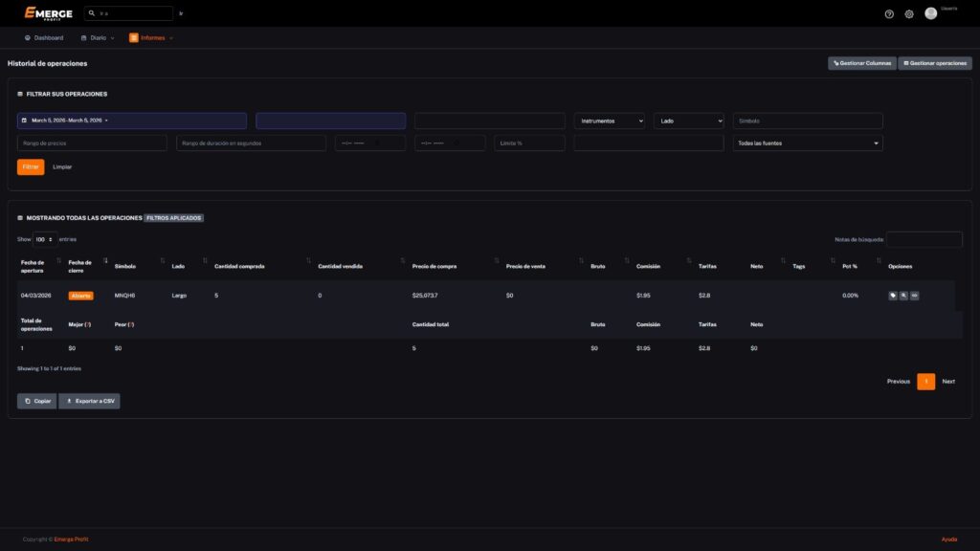Click the Exportar a CSV button
Viewport: 980px width, 551px height.
coord(89,401)
